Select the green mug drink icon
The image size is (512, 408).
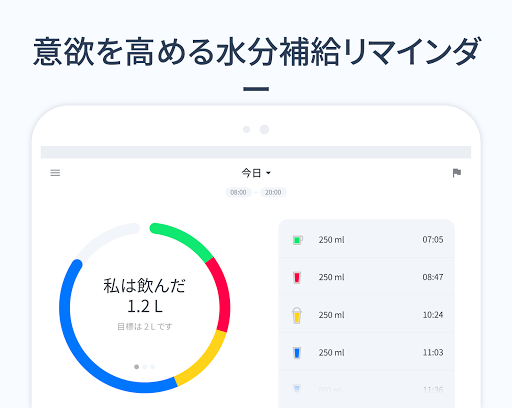(298, 240)
